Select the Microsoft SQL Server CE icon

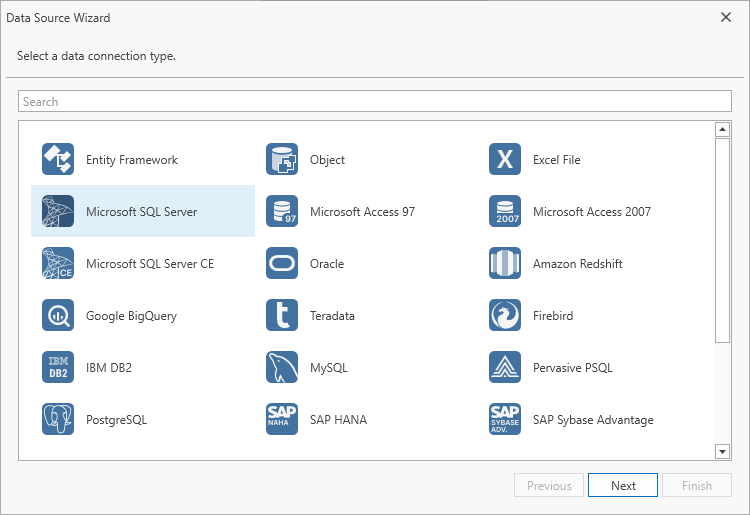(x=58, y=263)
